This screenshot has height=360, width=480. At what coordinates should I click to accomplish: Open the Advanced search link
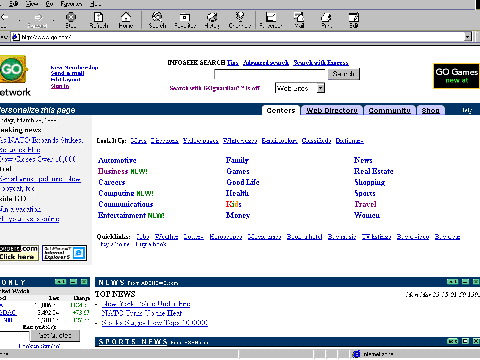pos(266,63)
